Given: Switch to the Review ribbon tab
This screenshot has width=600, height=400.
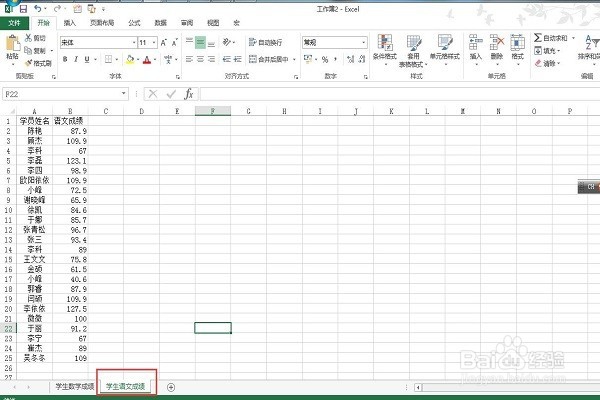Looking at the screenshot, I should click(x=187, y=23).
